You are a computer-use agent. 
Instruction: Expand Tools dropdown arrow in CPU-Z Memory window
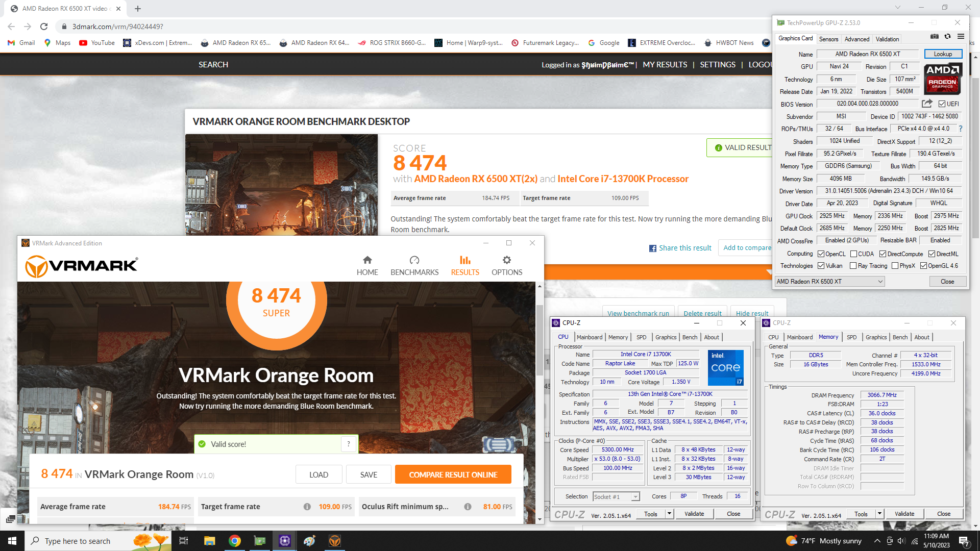click(x=879, y=514)
